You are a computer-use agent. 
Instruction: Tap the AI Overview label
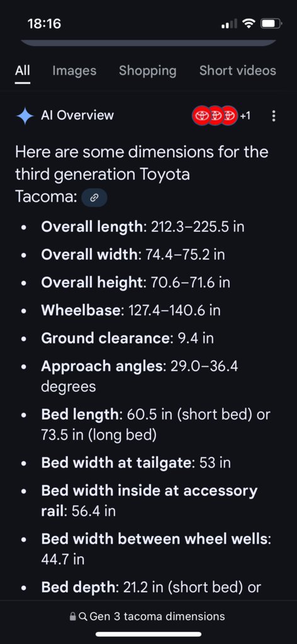coord(77,115)
